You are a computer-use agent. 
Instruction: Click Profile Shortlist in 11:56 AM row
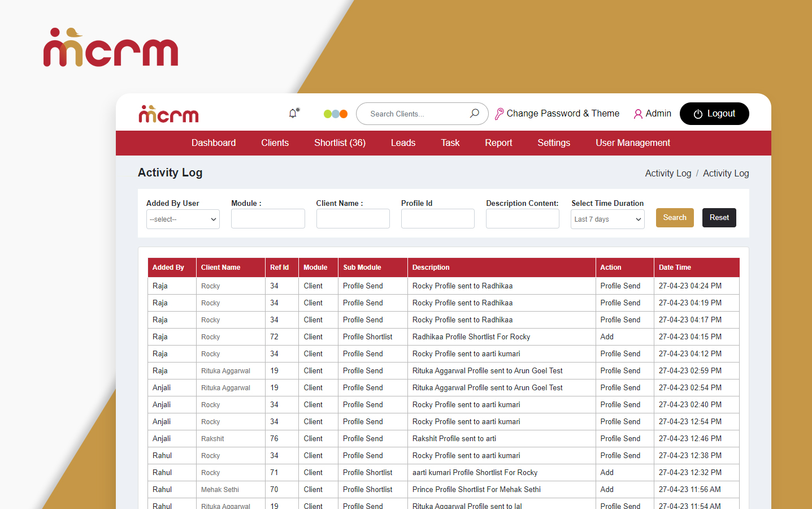pos(367,489)
